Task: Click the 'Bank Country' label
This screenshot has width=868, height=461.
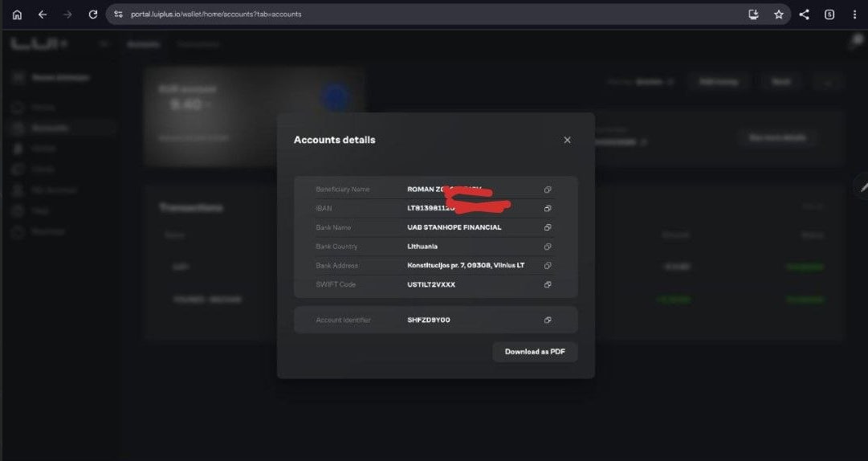Action: (336, 247)
